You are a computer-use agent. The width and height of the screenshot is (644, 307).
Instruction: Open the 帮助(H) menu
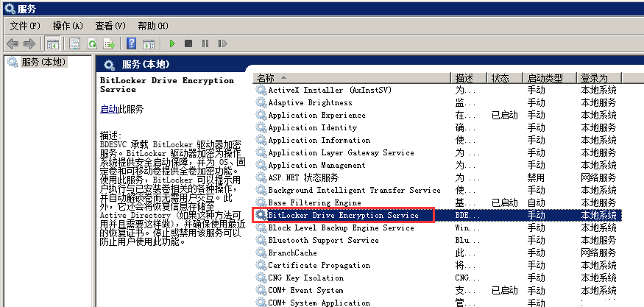coord(153,26)
